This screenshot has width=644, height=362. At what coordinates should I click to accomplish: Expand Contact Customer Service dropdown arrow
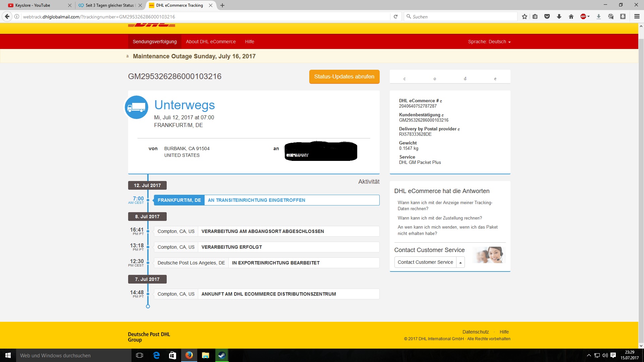(461, 262)
